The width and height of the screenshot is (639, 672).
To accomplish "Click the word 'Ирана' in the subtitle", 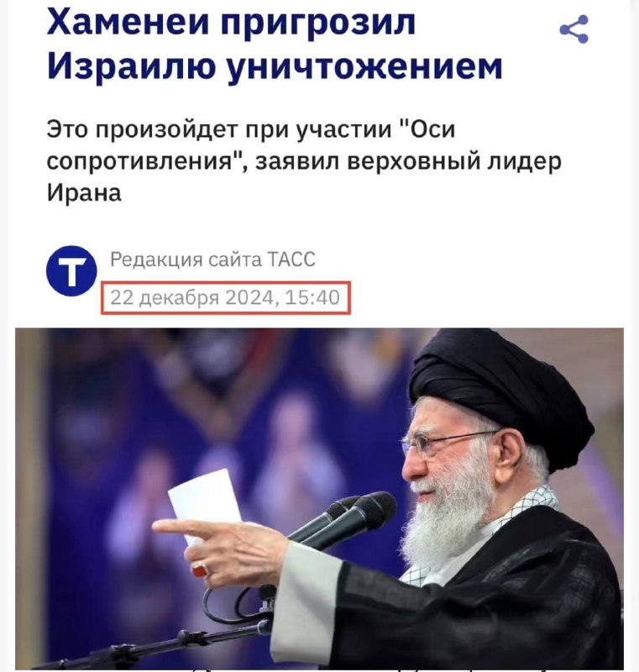I will 84,193.
